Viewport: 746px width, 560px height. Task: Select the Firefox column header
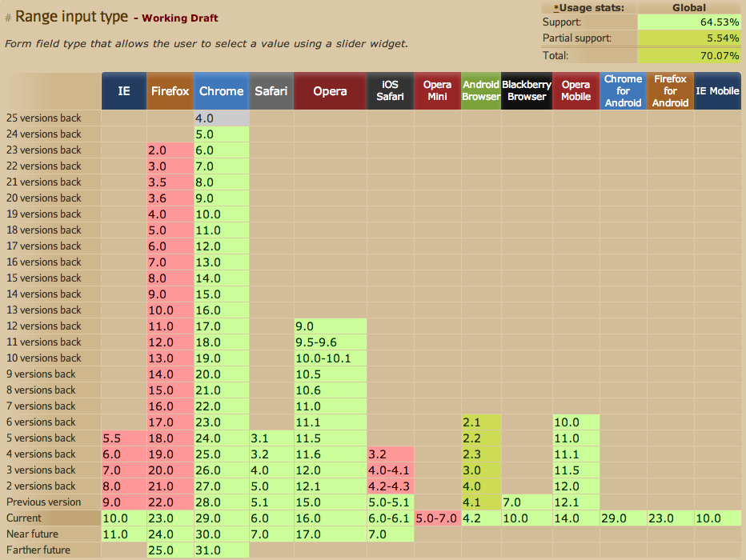tap(170, 90)
